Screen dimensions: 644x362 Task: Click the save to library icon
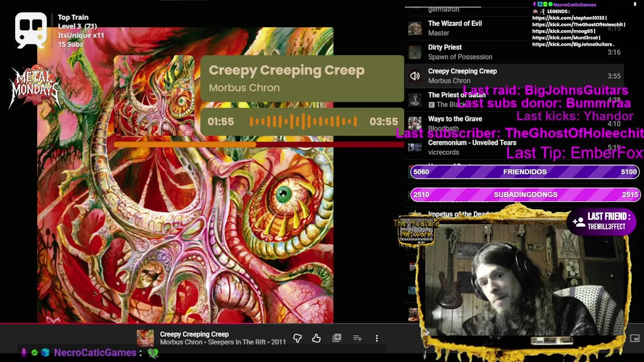pyautogui.click(x=337, y=338)
